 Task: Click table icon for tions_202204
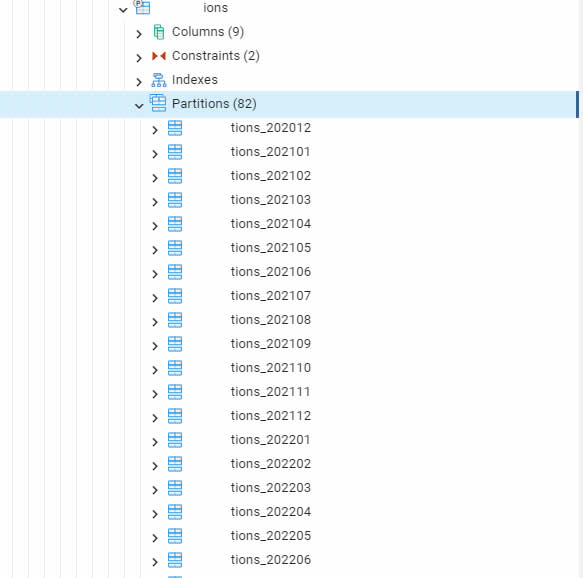coord(175,512)
